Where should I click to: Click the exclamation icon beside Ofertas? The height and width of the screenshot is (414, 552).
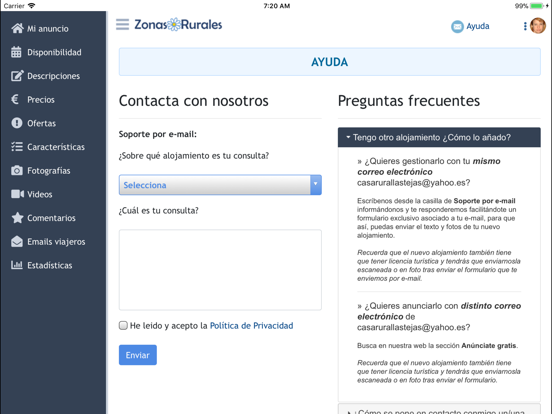17,123
